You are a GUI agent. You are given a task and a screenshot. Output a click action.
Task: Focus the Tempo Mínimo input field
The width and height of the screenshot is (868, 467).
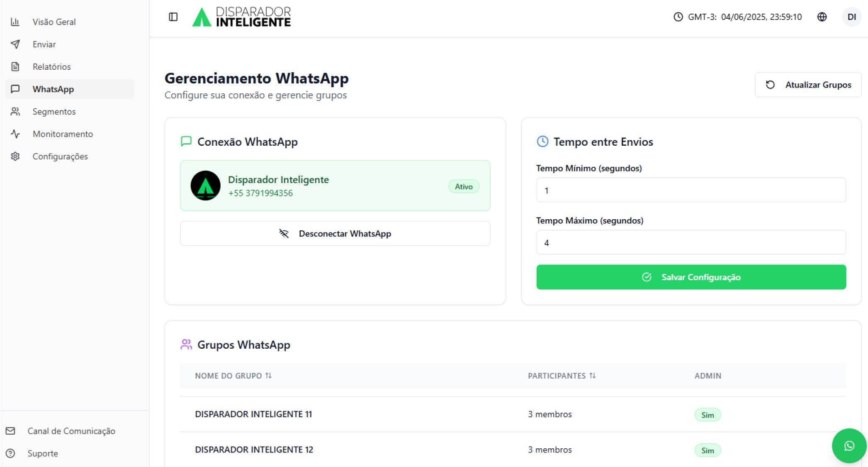(x=691, y=191)
